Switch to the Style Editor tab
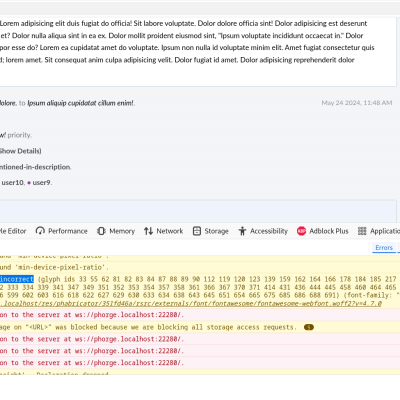This screenshot has height=400, width=400. coord(13,231)
